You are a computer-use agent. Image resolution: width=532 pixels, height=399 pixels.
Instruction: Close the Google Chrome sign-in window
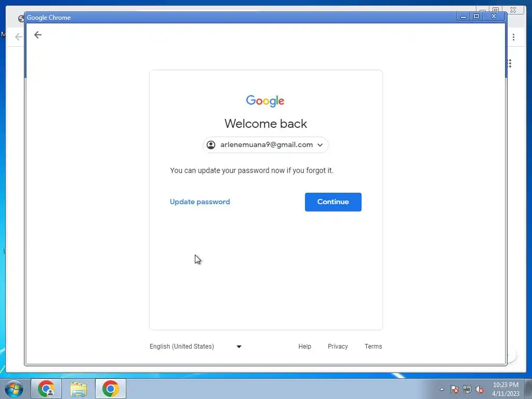point(494,16)
